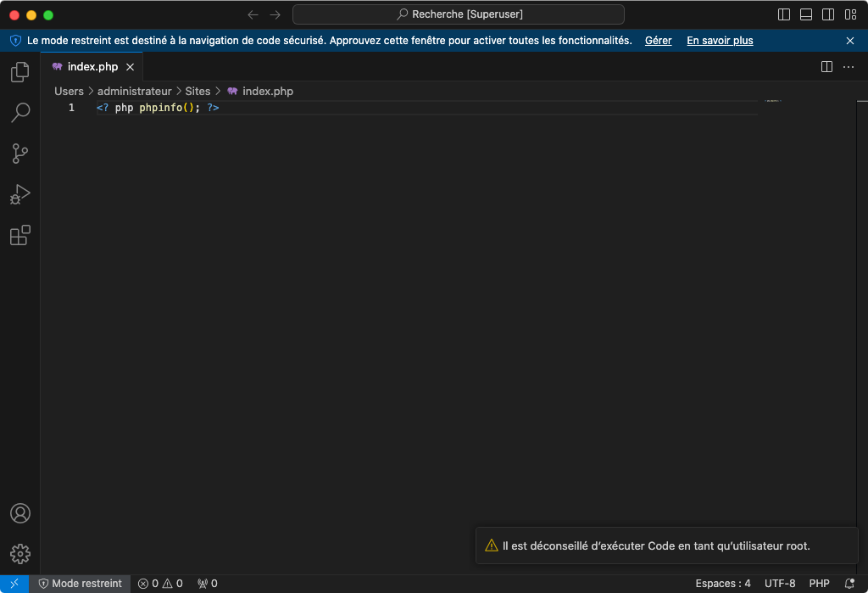Click the Recherche command center field

(x=459, y=14)
